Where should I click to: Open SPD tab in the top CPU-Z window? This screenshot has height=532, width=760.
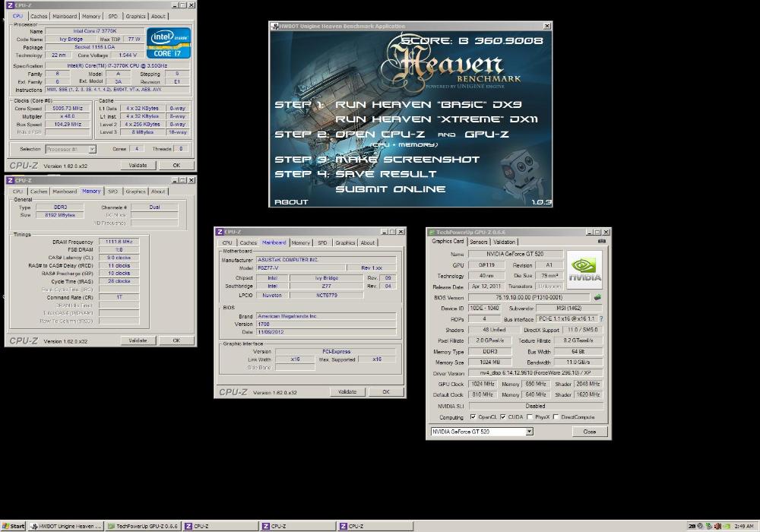point(113,16)
